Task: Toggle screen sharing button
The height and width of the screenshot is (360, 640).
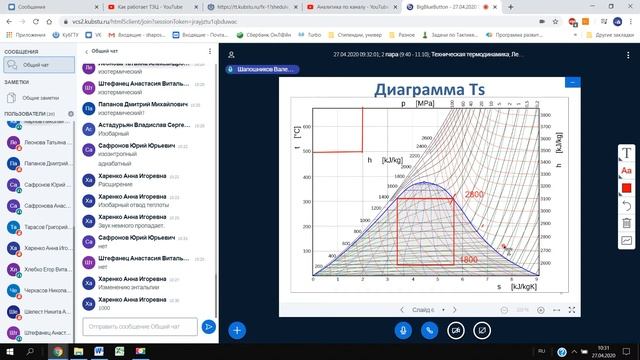Action: coord(482,330)
